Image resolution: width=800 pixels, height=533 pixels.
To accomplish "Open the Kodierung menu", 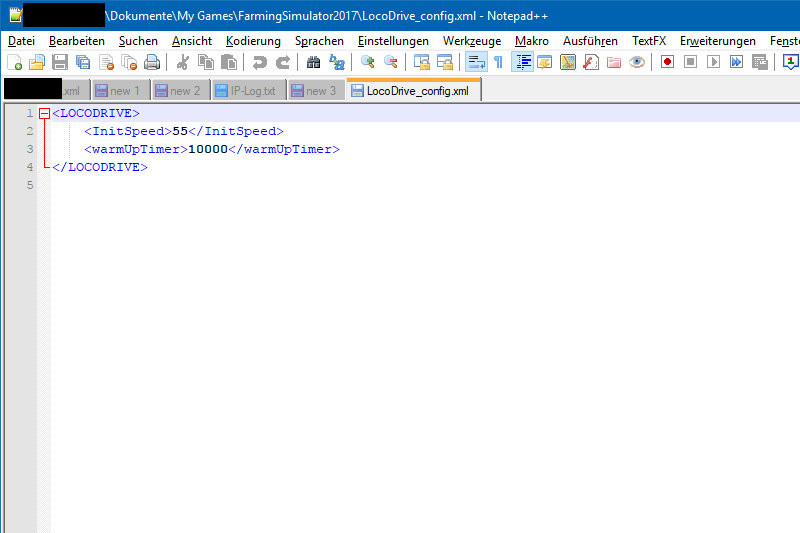I will [253, 41].
